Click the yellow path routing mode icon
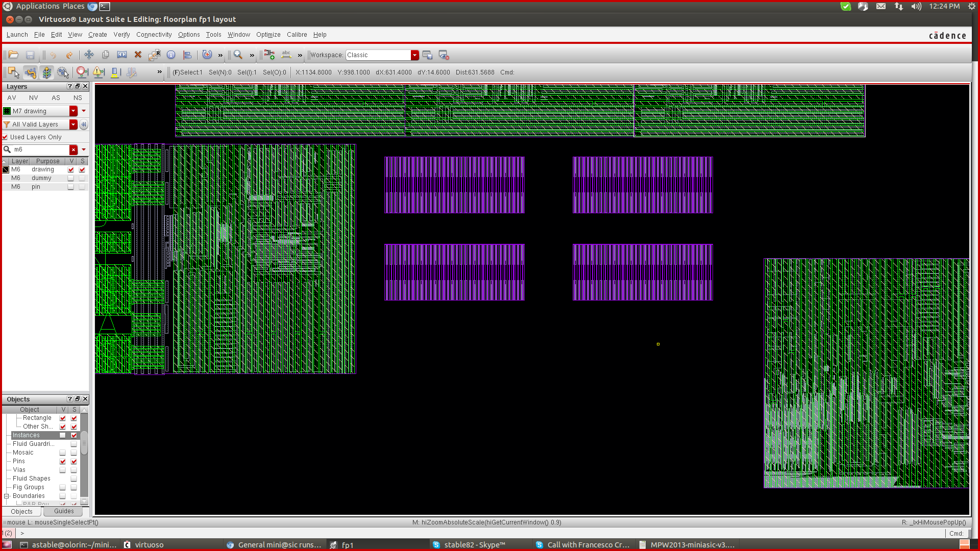Viewport: 980px width, 551px height. click(x=30, y=72)
